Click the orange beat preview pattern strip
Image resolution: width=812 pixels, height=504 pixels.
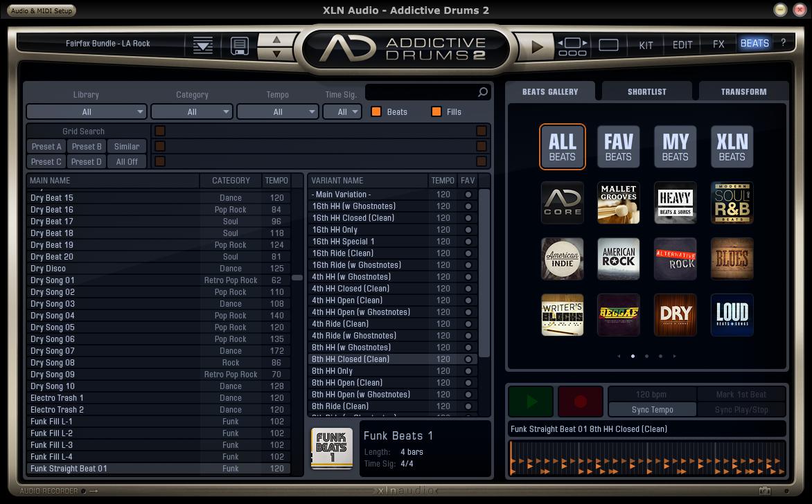[647, 458]
